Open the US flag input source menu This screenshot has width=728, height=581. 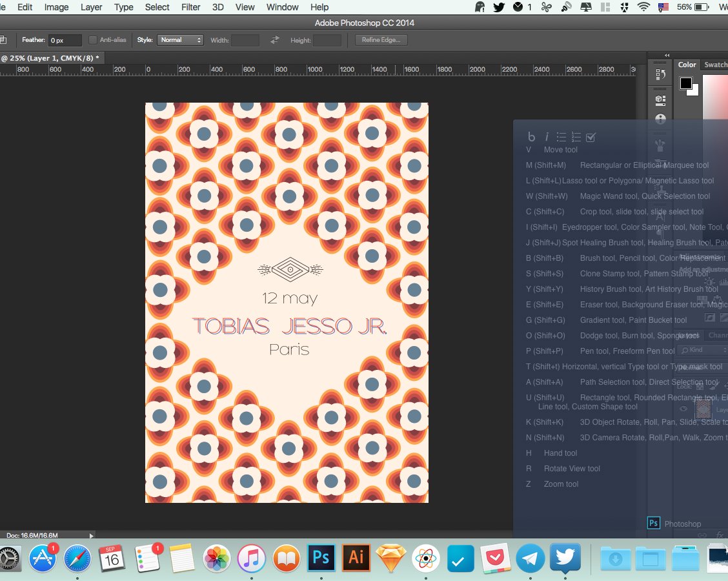tap(663, 7)
